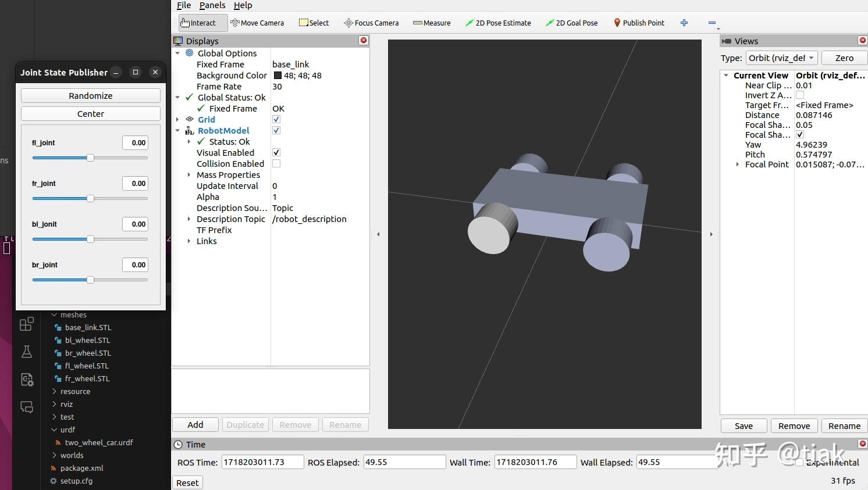Choose the Select tool in the toolbar

click(313, 23)
